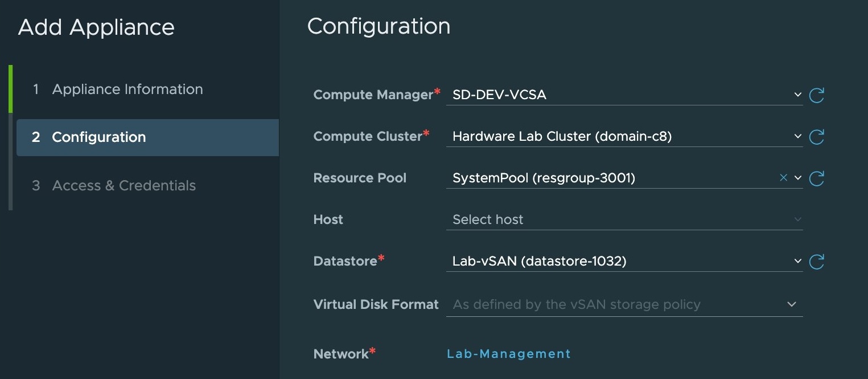Refresh the Compute Cluster list
This screenshot has width=868, height=379.
[816, 137]
